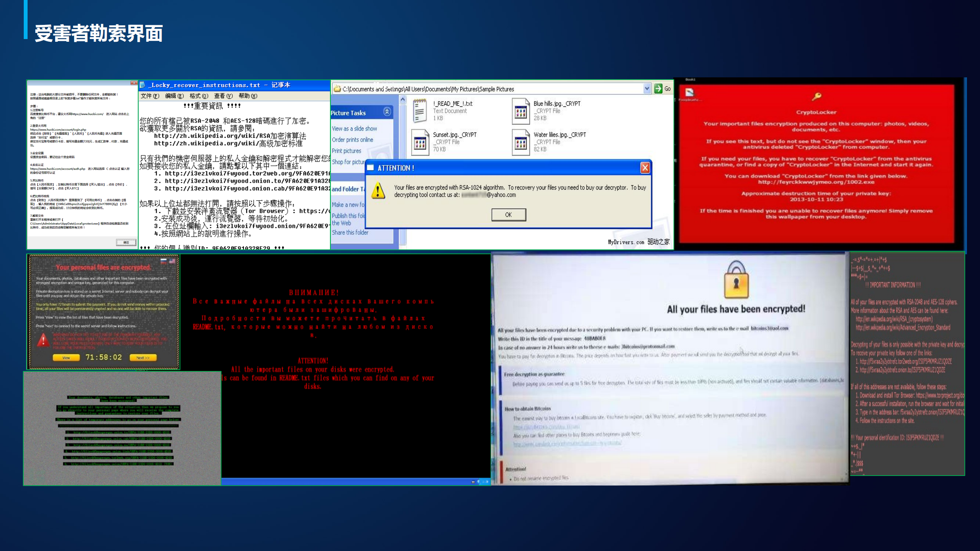Click the yellow Next >> button
Screen dimensions: 980x551
tap(143, 358)
